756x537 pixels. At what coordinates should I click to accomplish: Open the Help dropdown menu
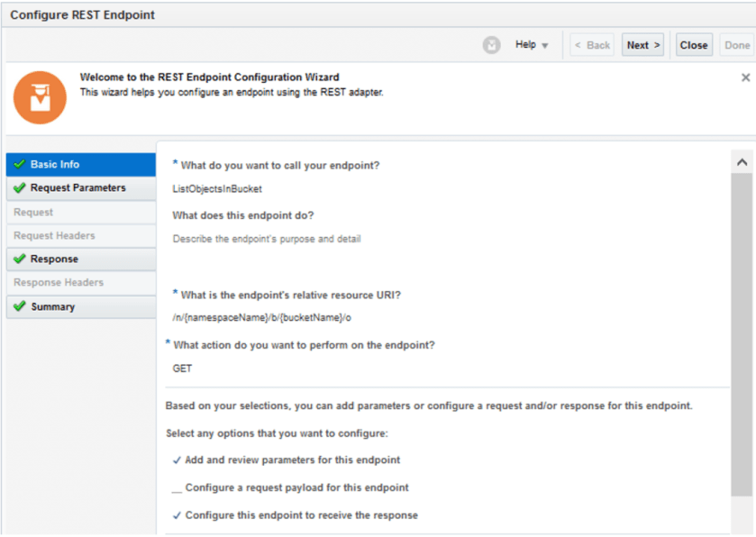pyautogui.click(x=531, y=44)
